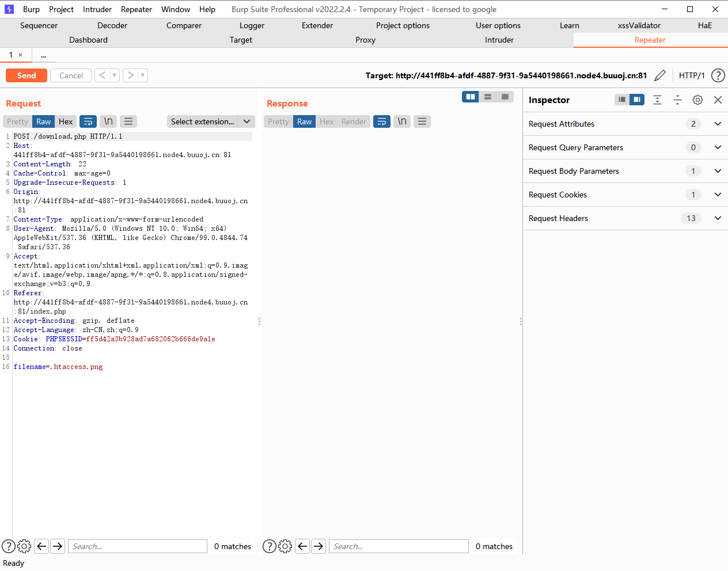
Task: Click the Cancel button
Action: pyautogui.click(x=71, y=75)
